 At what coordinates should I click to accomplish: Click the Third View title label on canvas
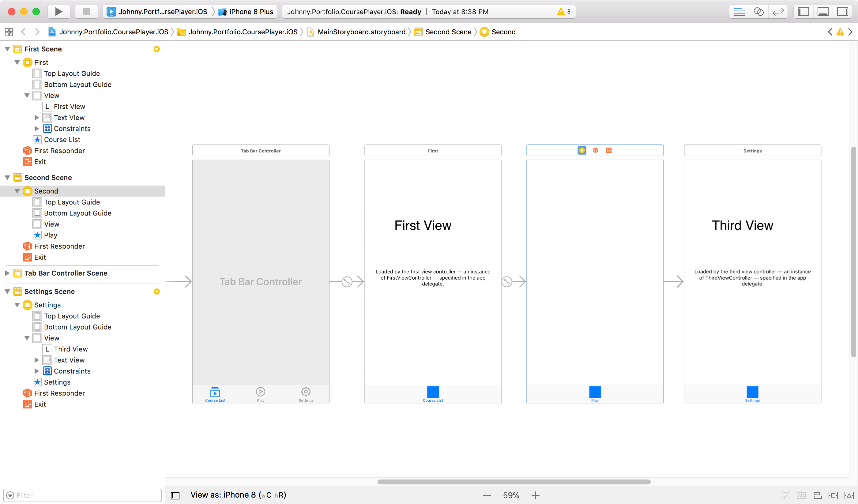[x=742, y=225]
